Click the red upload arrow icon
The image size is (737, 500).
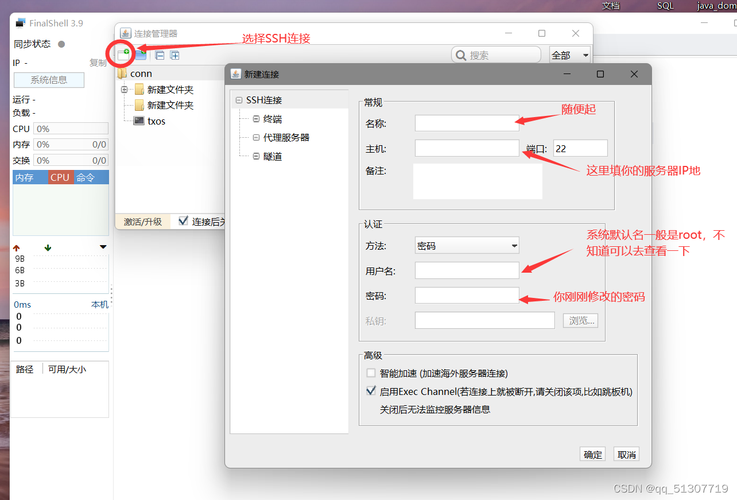pos(16,248)
